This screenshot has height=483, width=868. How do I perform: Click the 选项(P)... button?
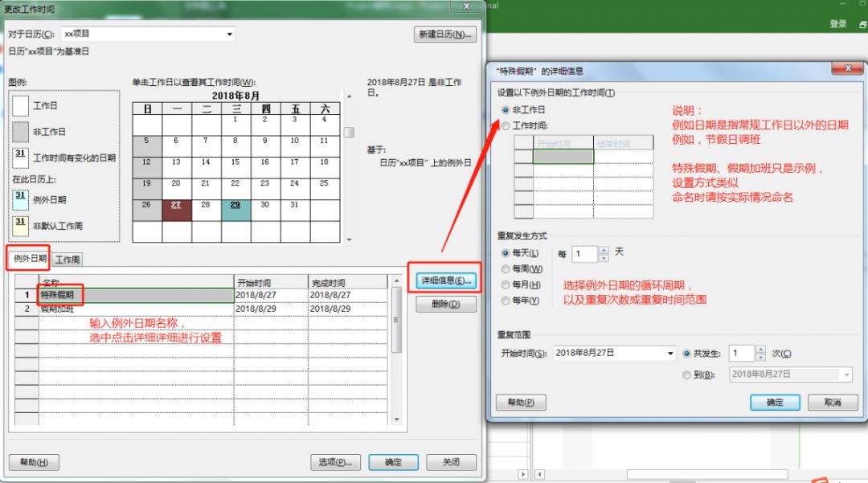[335, 462]
